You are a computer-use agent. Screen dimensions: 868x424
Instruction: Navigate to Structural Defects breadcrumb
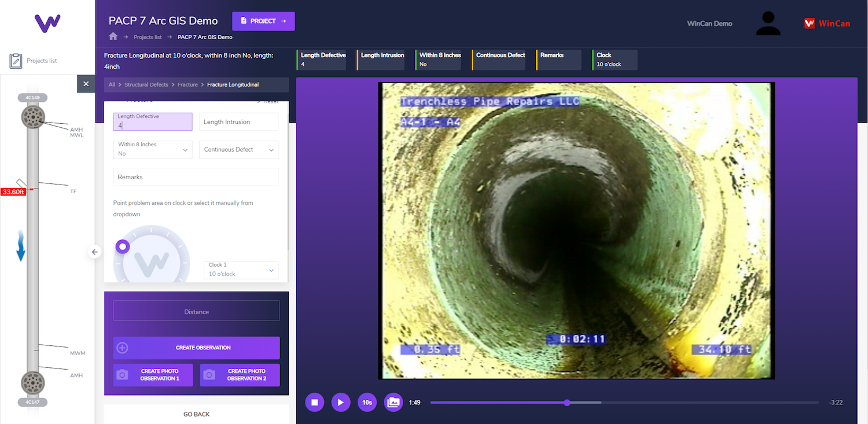point(146,85)
